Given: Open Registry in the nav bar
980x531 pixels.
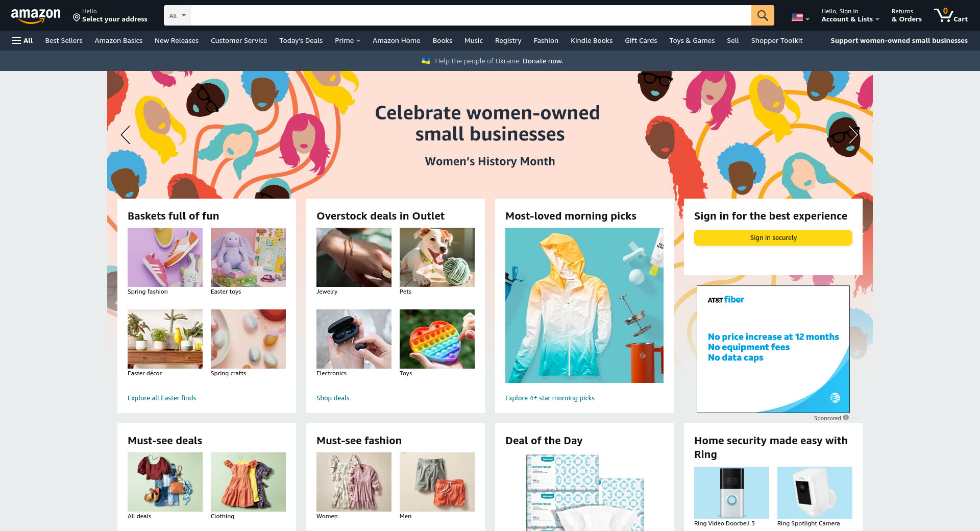Looking at the screenshot, I should [x=508, y=40].
